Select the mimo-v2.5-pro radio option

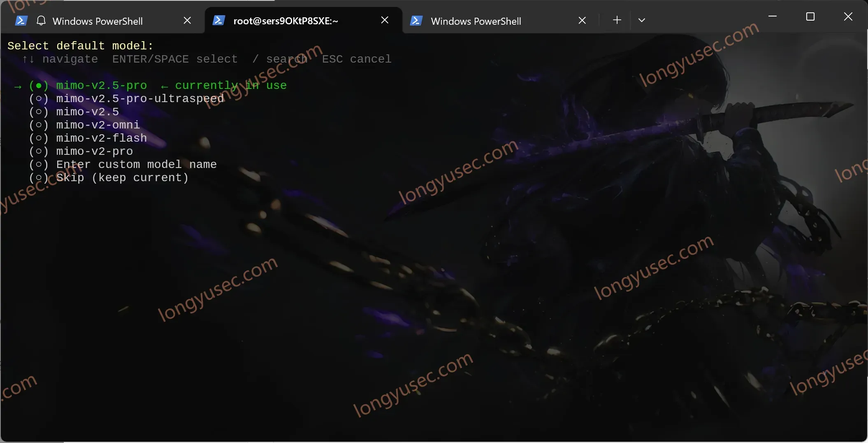click(x=39, y=86)
